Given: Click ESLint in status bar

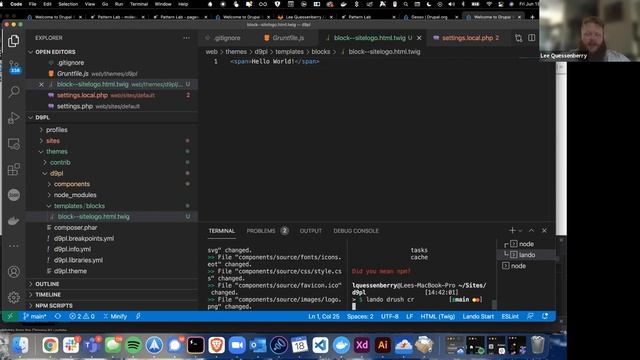Looking at the screenshot, I should (510, 316).
